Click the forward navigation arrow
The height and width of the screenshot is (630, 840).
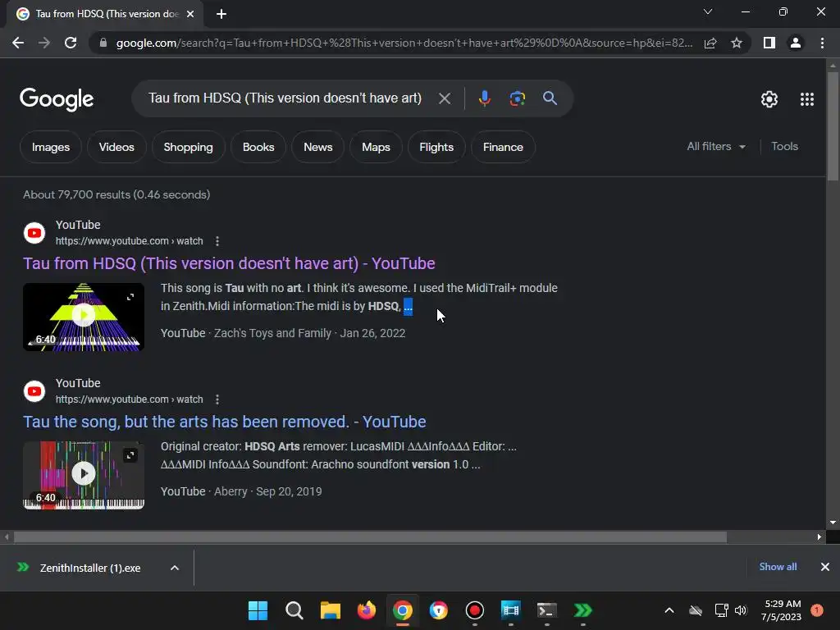44,43
